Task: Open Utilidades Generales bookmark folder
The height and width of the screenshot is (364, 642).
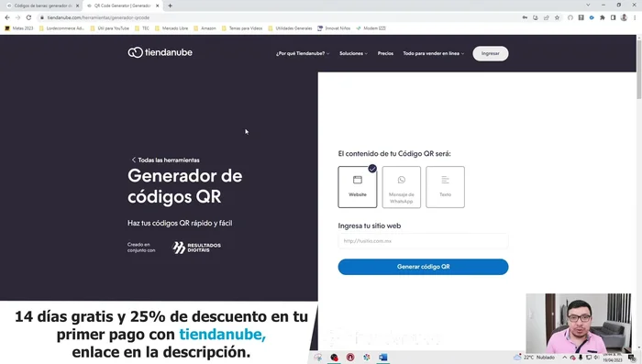Action: click(x=291, y=28)
